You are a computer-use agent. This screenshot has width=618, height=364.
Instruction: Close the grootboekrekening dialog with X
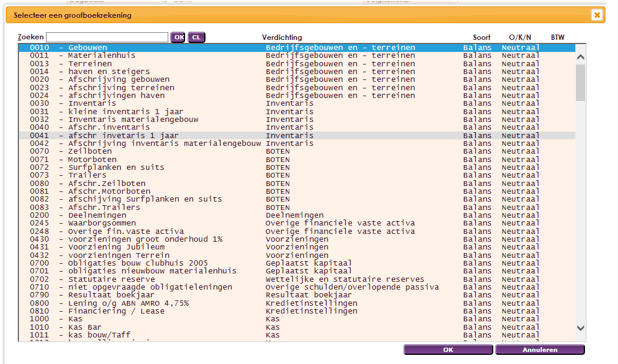597,15
